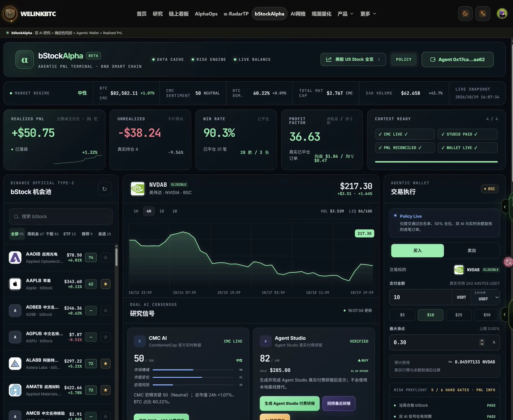The image size is (513, 420).
Task: Choose the $25 quick amount button
Action: click(x=459, y=315)
